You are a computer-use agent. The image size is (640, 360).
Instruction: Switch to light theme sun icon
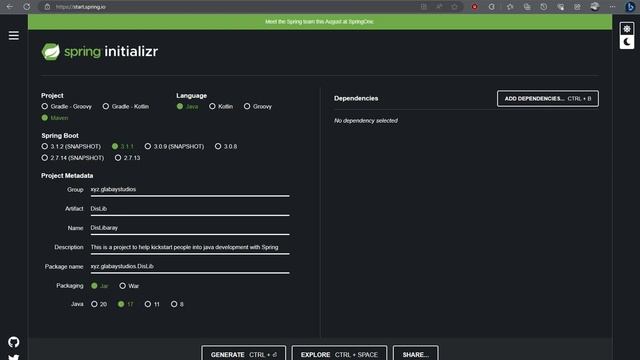pos(627,29)
